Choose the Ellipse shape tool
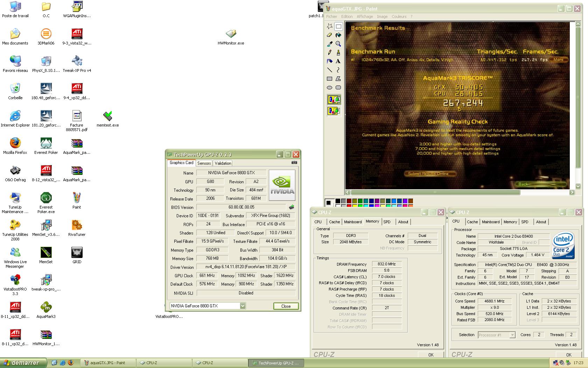 [329, 88]
